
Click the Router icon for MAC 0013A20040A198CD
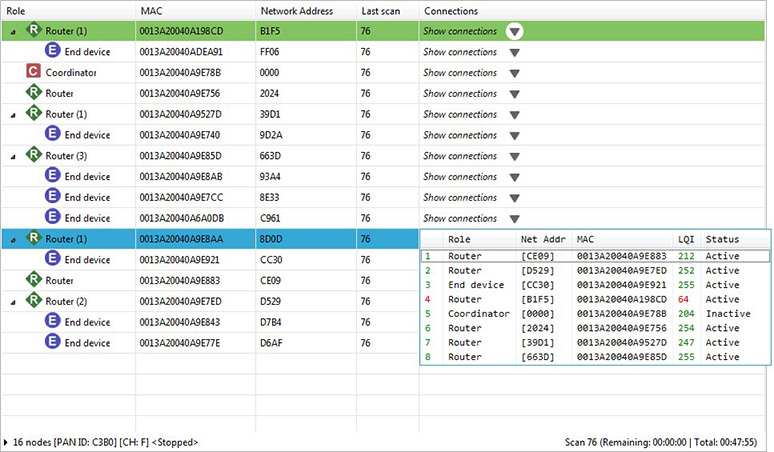coord(33,30)
